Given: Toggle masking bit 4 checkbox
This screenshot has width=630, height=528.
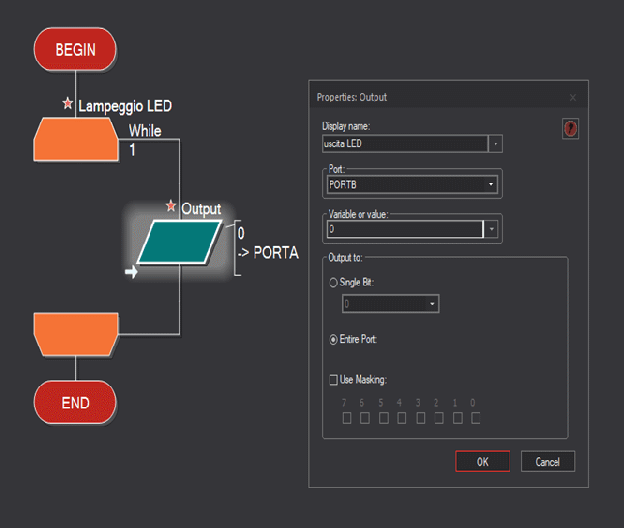Looking at the screenshot, I should 401,418.
